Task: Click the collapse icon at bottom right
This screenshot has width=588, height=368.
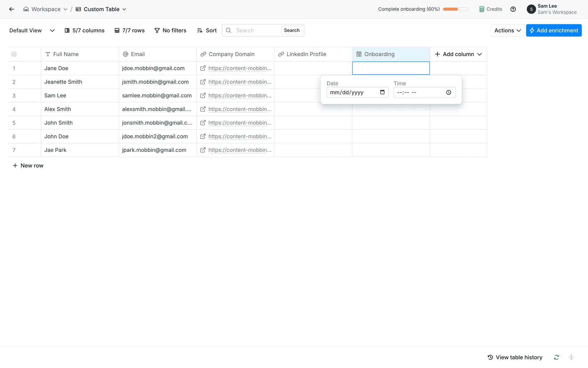Action: coord(571,357)
